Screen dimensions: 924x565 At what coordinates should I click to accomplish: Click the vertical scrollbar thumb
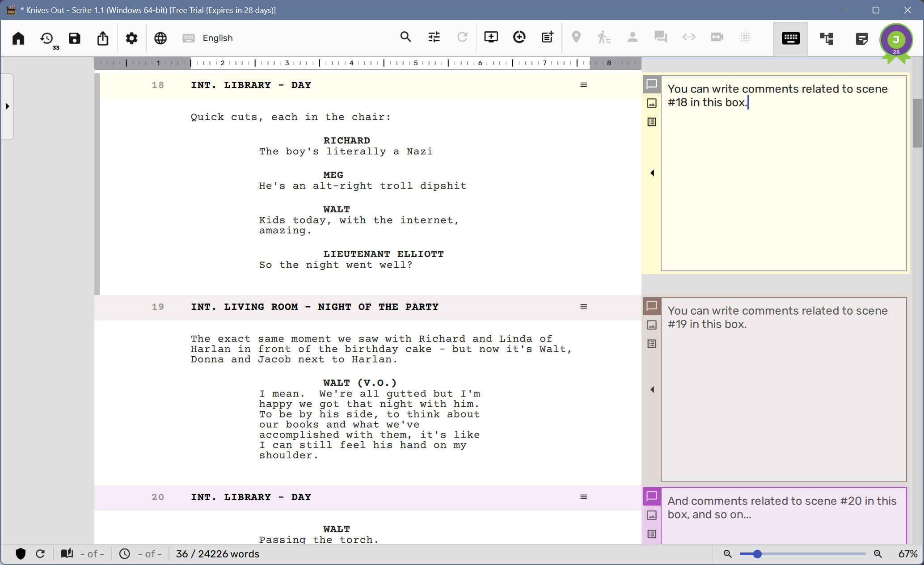[x=917, y=123]
